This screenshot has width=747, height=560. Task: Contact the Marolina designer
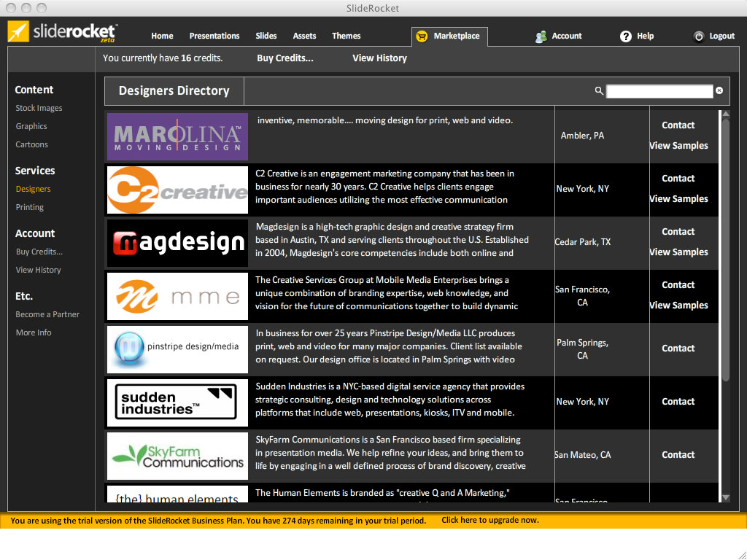tap(678, 125)
